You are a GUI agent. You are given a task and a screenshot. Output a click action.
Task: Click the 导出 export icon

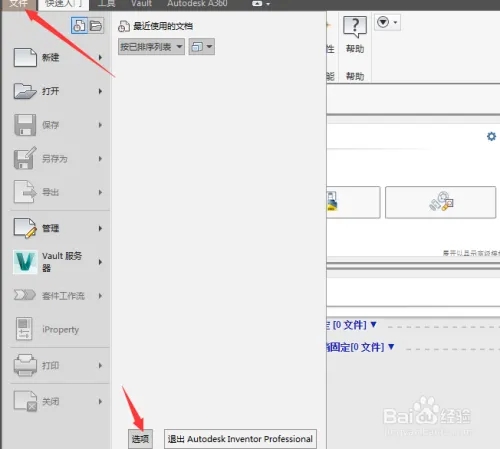point(25,192)
